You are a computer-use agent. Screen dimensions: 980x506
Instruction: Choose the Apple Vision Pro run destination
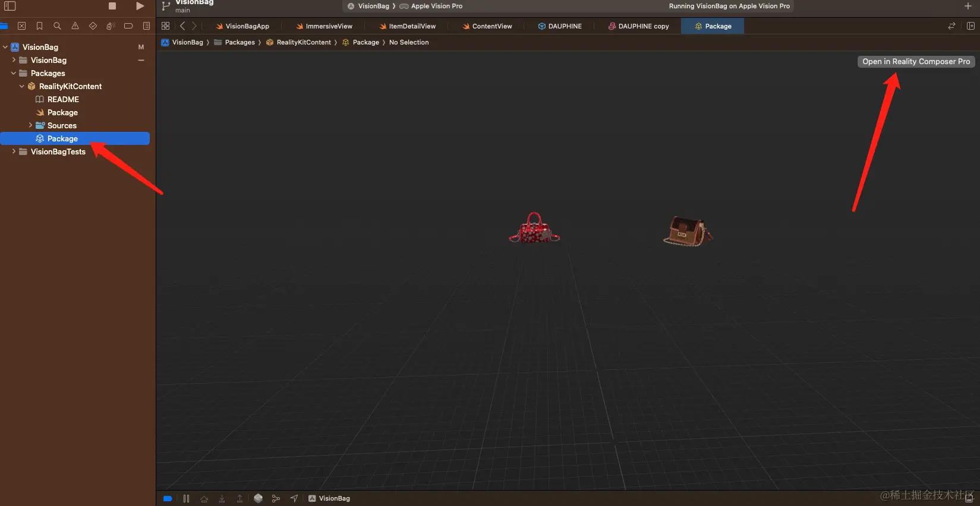click(x=431, y=6)
